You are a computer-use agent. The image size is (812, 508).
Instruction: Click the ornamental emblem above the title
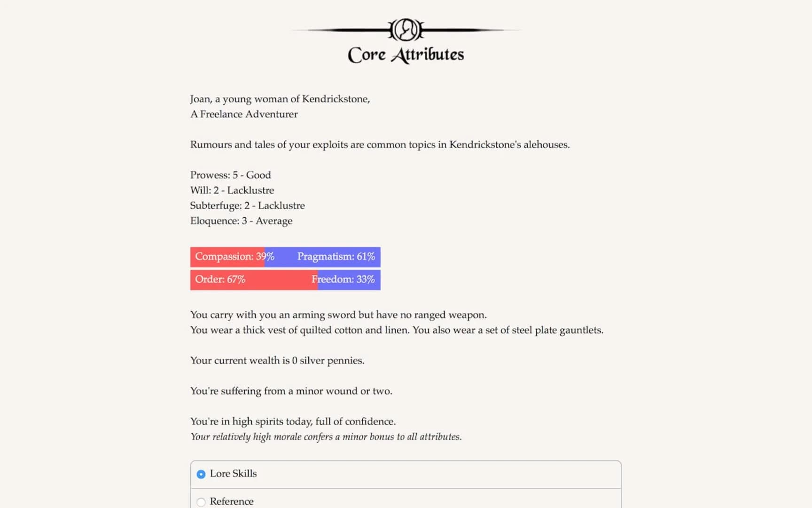click(x=406, y=30)
